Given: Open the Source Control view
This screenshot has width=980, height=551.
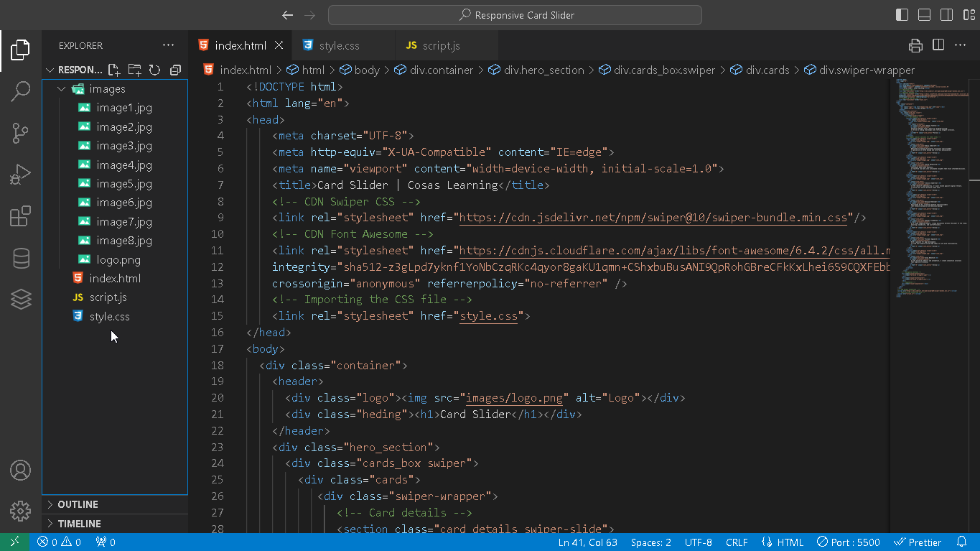Looking at the screenshot, I should click(x=20, y=133).
